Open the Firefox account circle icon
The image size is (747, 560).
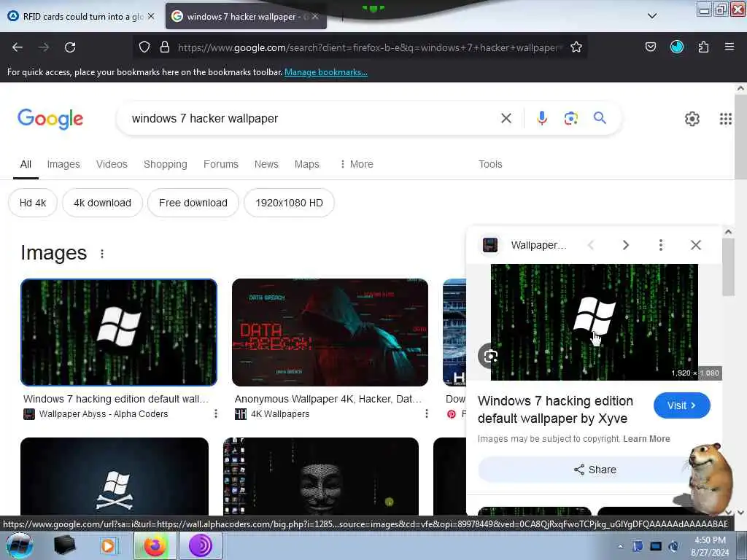(677, 47)
